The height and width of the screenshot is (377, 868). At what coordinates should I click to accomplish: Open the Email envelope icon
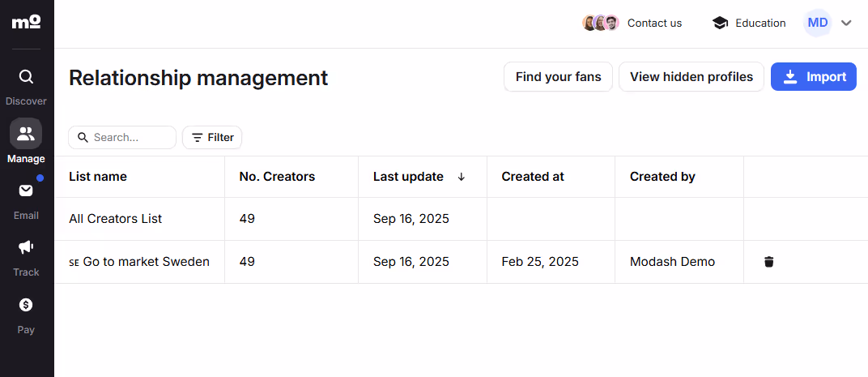coord(26,191)
